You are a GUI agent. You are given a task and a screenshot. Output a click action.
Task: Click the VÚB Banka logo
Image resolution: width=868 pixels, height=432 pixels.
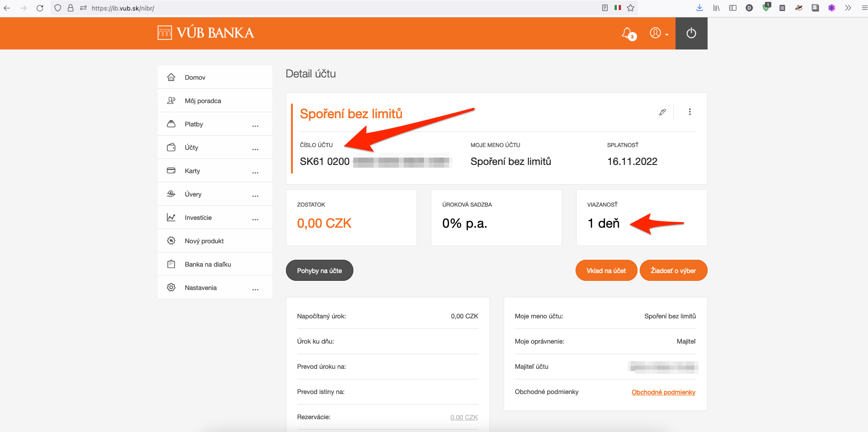point(206,33)
